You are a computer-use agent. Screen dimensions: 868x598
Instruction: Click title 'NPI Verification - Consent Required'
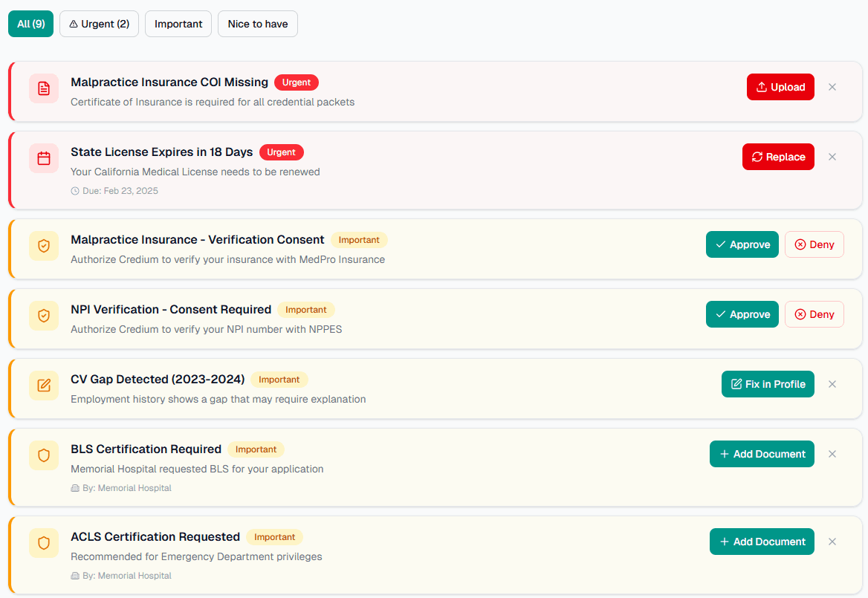(171, 309)
